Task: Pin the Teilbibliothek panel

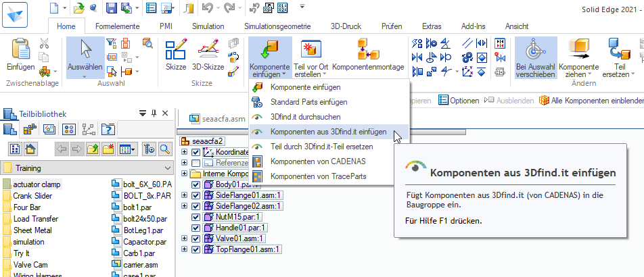Action: click(154, 114)
